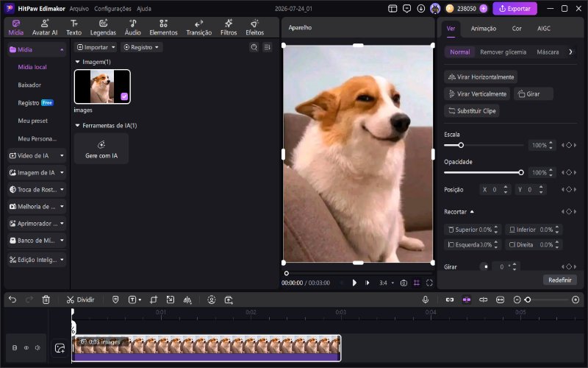Expand the Imagem de IA sidebar group
This screenshot has width=588, height=368.
[37, 173]
